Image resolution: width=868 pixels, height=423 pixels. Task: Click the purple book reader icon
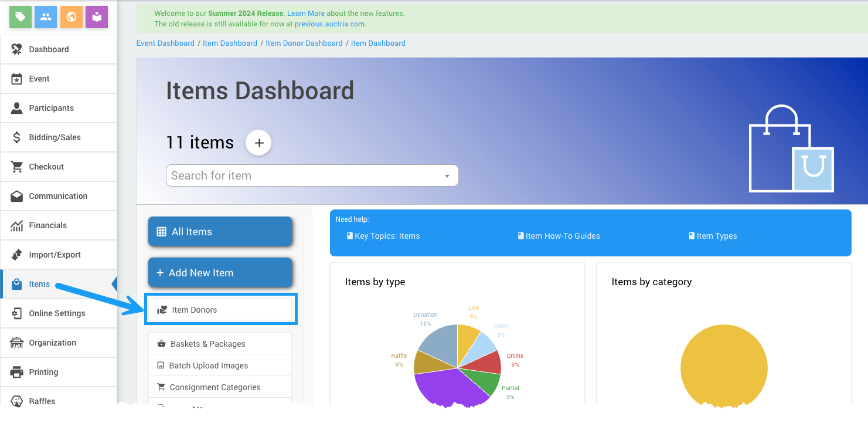click(97, 17)
